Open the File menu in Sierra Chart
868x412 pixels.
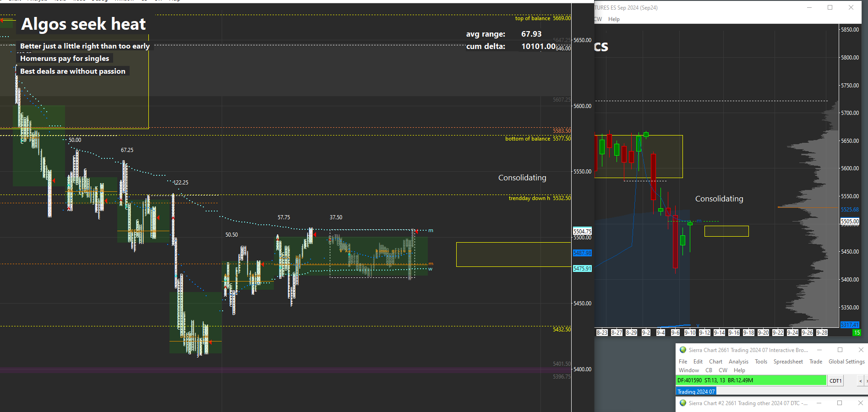coord(683,362)
